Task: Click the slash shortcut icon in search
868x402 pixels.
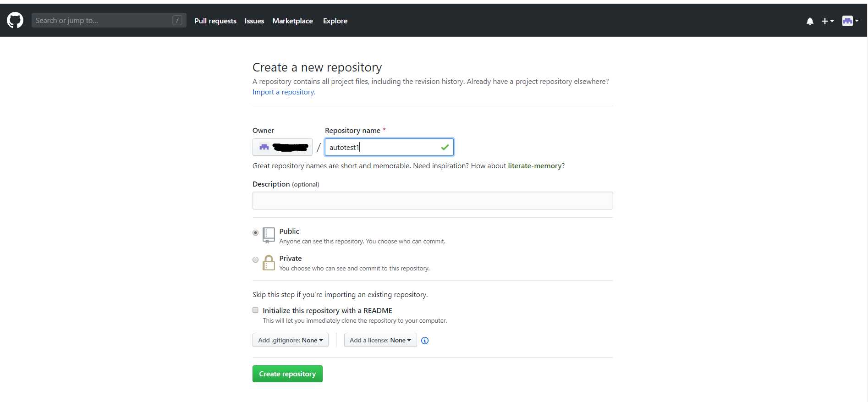Action: pos(177,20)
